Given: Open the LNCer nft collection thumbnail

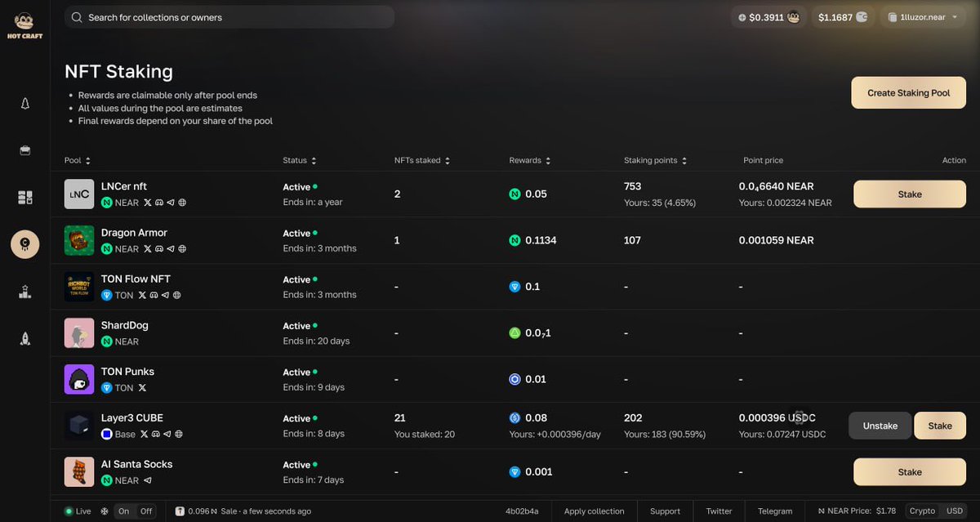Looking at the screenshot, I should coord(79,194).
